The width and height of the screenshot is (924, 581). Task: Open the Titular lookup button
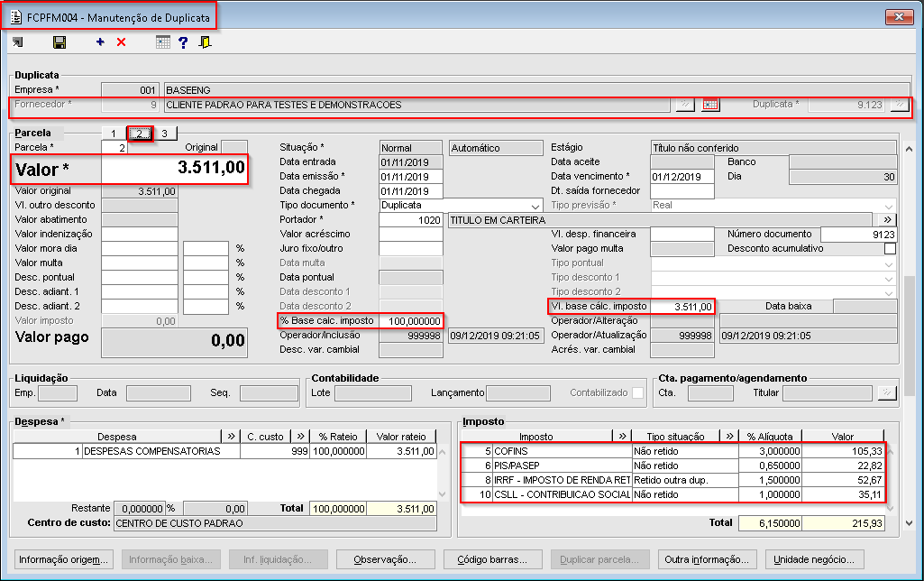pyautogui.click(x=887, y=392)
